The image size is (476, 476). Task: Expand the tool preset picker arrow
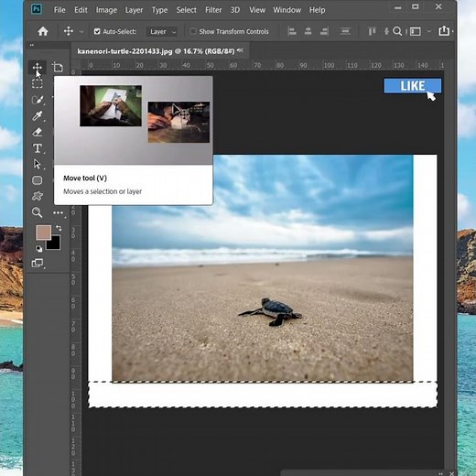tap(81, 31)
